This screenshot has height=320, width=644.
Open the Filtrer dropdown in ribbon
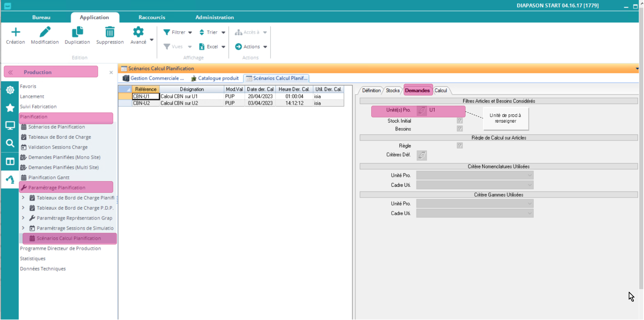point(178,32)
